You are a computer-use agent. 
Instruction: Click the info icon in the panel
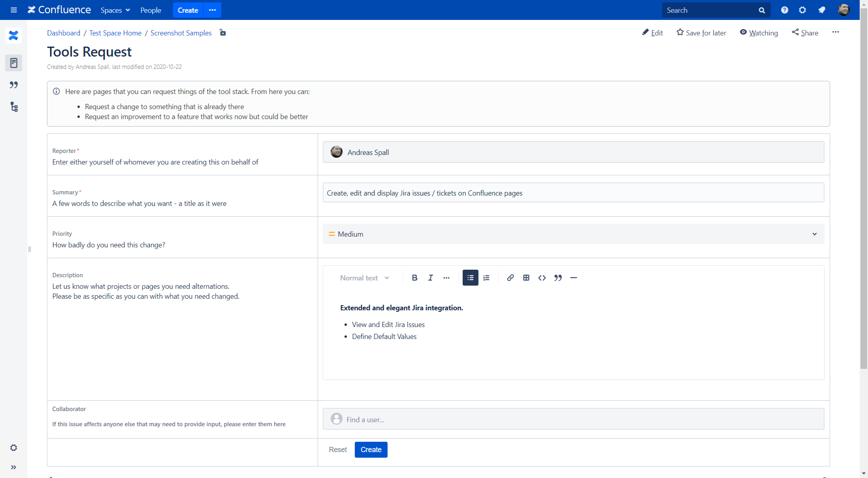point(57,91)
